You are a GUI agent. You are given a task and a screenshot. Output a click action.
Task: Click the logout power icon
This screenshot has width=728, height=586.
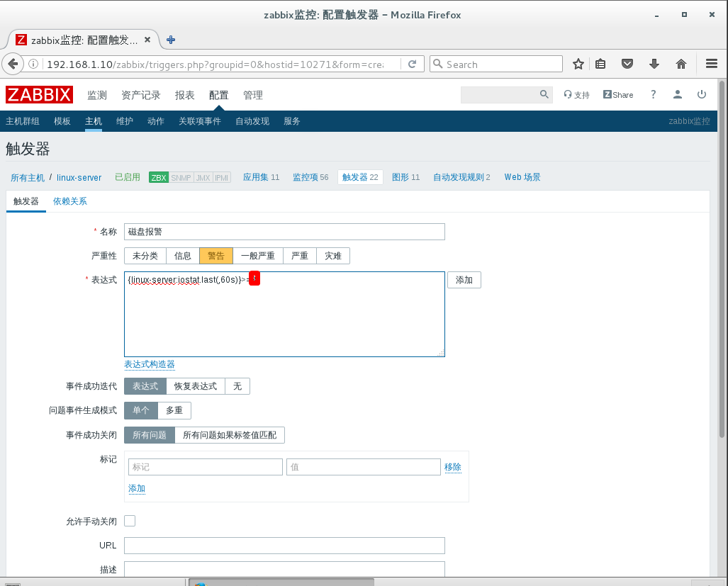pos(702,95)
